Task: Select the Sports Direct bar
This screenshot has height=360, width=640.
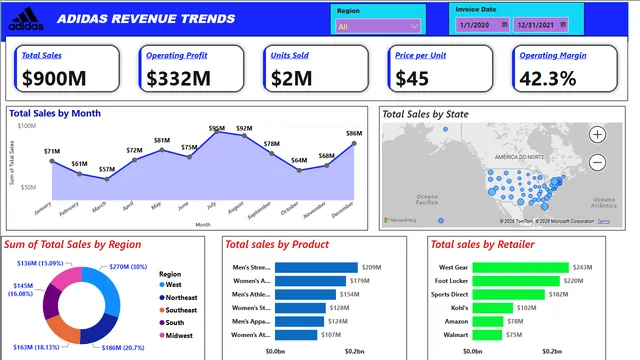Action: point(509,294)
